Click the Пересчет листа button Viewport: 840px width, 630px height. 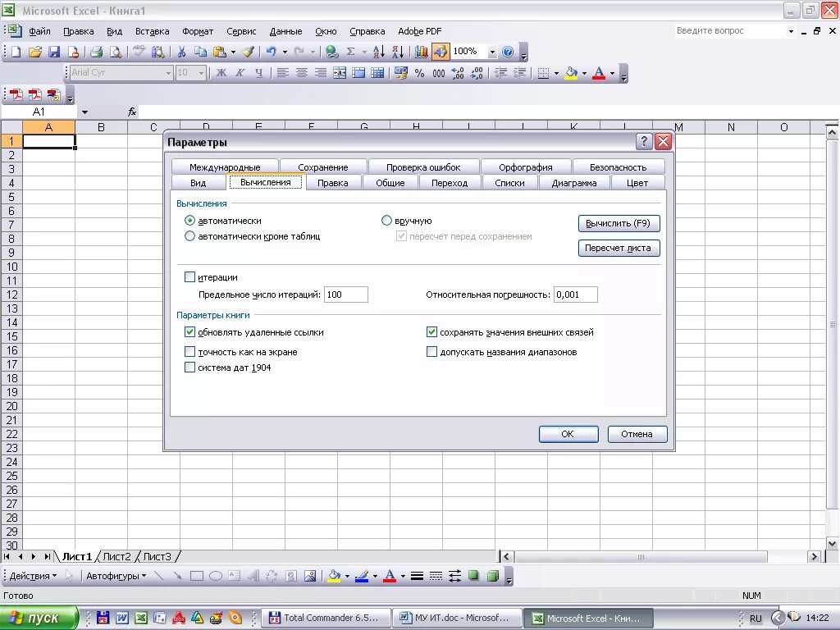tap(619, 248)
